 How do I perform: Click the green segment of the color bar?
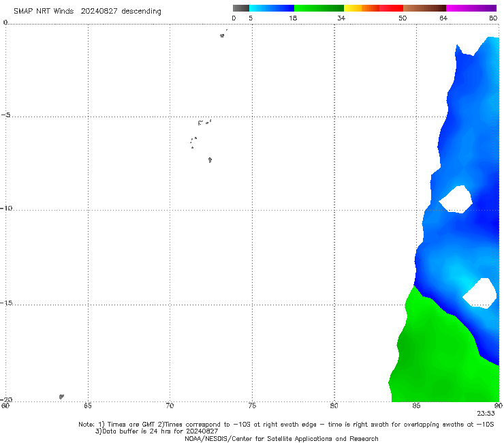click(319, 8)
